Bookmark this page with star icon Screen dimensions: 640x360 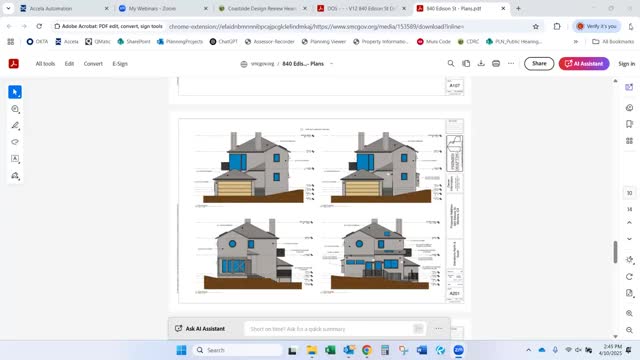[x=536, y=27]
